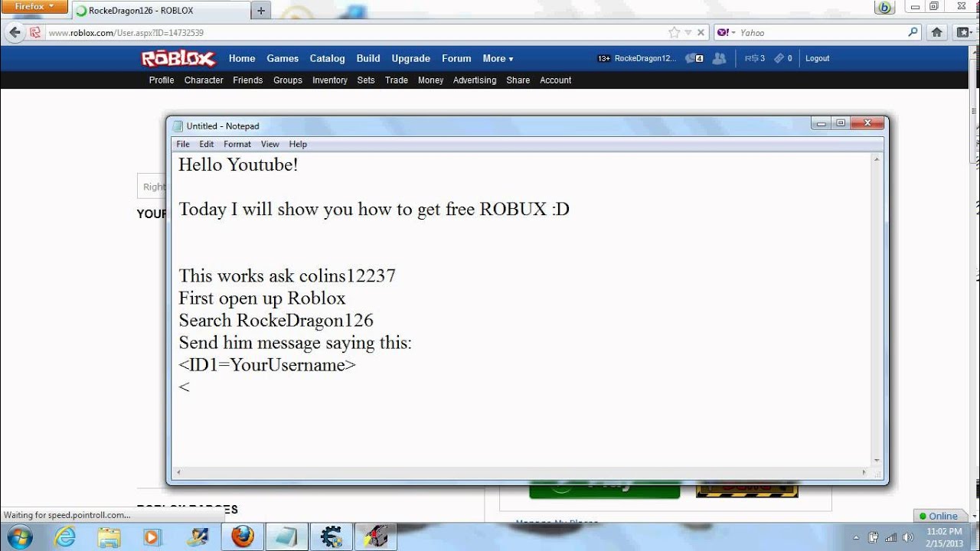This screenshot has height=551, width=980.
Task: Open the Roblox Catalog link
Action: pos(327,59)
